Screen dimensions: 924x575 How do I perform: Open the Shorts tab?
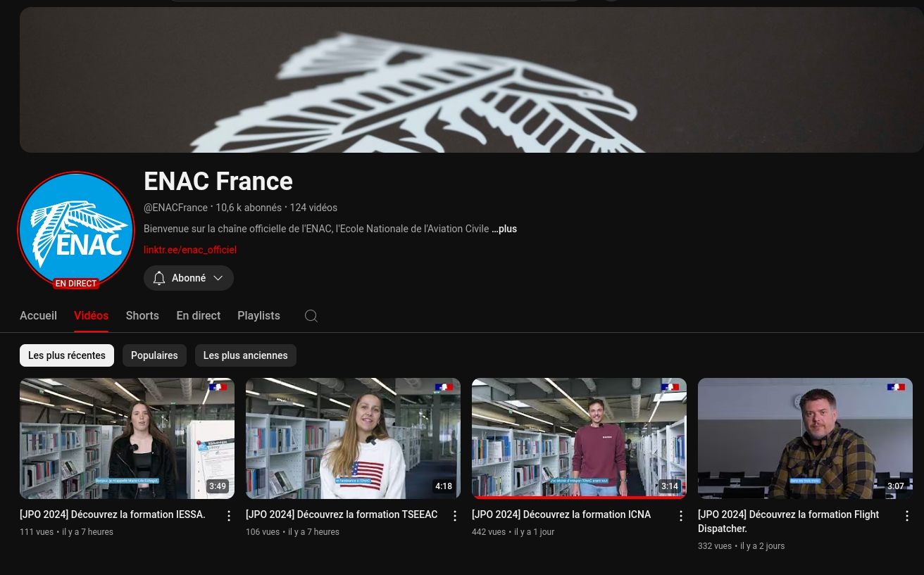point(142,316)
